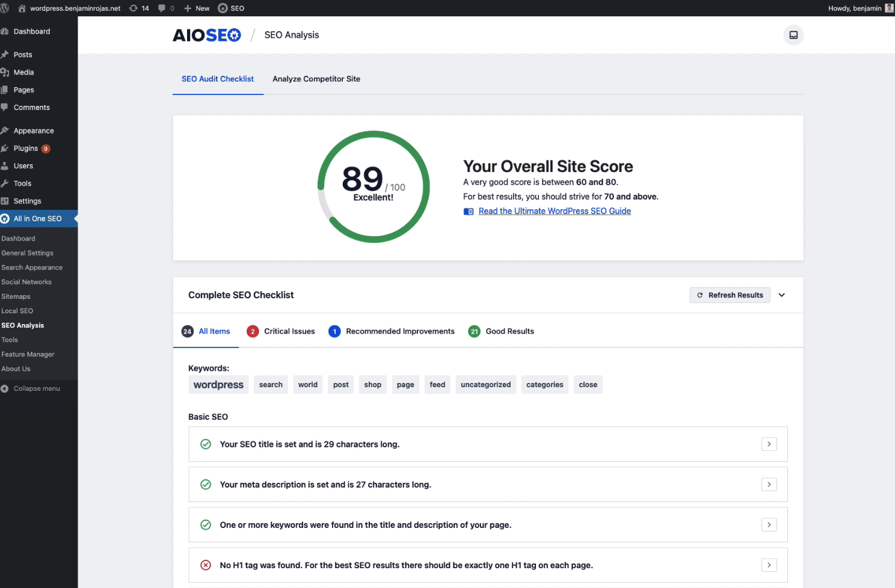Open the New content menu
895x588 pixels.
pos(197,8)
